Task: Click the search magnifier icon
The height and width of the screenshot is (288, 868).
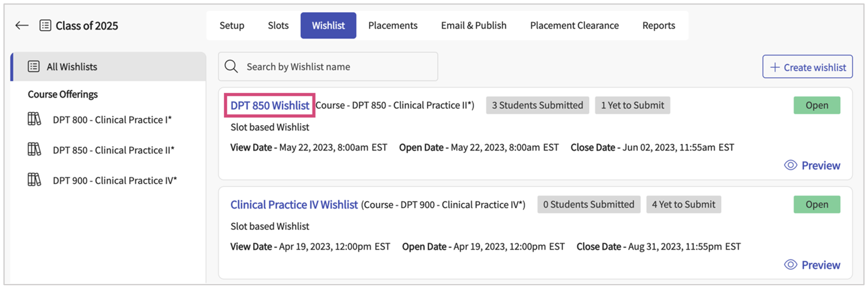Action: point(231,66)
